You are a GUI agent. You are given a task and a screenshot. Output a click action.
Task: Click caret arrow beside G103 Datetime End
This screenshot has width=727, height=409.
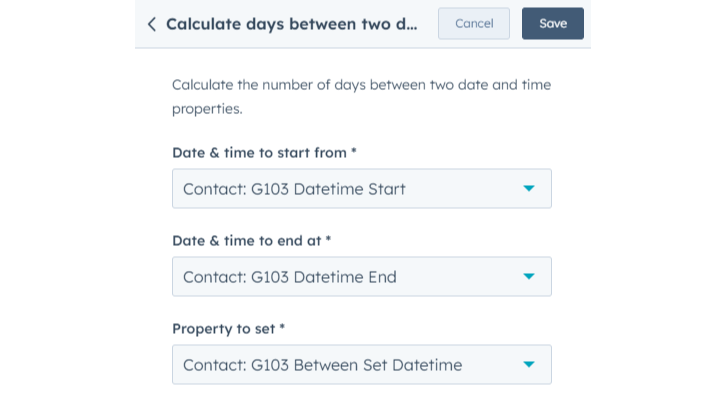click(x=529, y=276)
